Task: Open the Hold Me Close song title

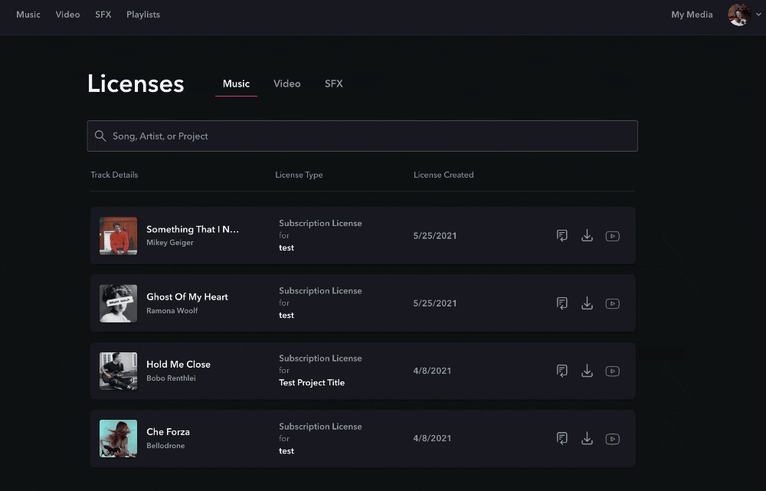Action: (178, 365)
